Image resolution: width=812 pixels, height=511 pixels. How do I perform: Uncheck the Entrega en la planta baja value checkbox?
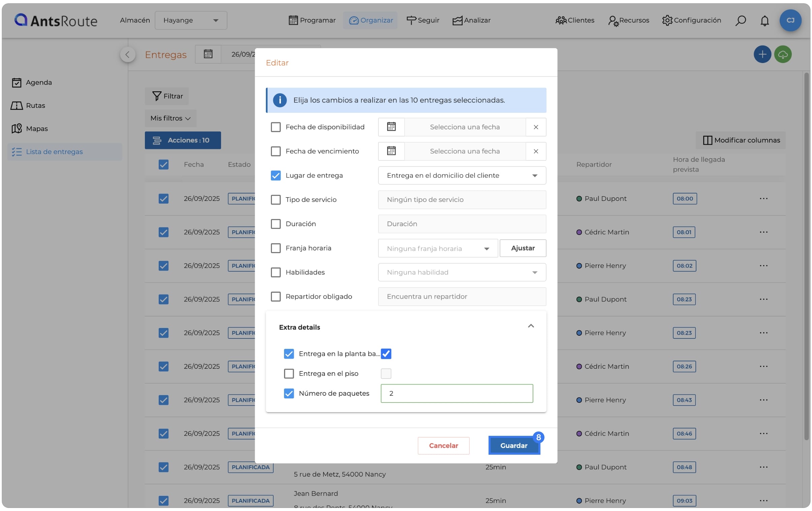point(386,354)
